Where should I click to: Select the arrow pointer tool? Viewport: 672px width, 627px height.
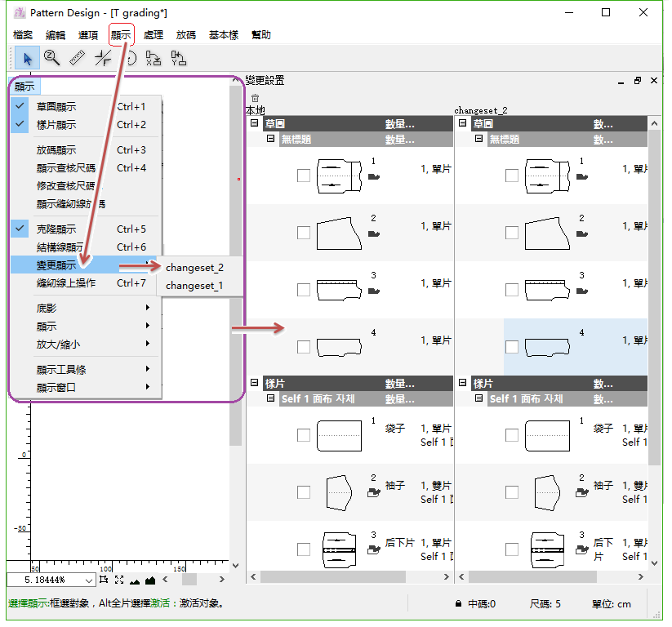tap(27, 58)
